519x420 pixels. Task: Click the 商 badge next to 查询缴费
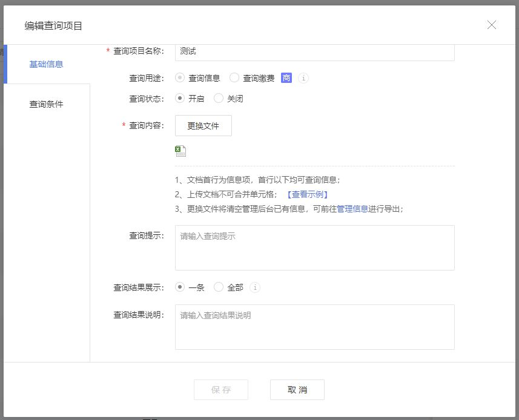[286, 77]
